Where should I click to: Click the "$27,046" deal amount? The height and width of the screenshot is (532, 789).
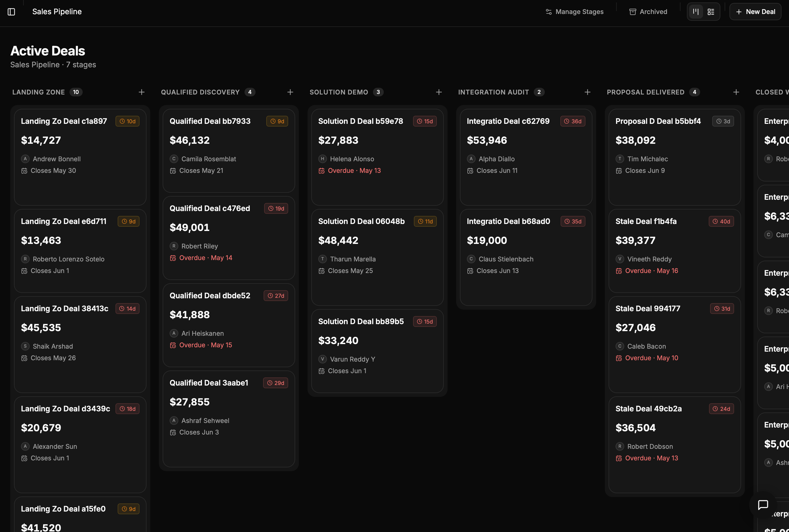pos(636,327)
